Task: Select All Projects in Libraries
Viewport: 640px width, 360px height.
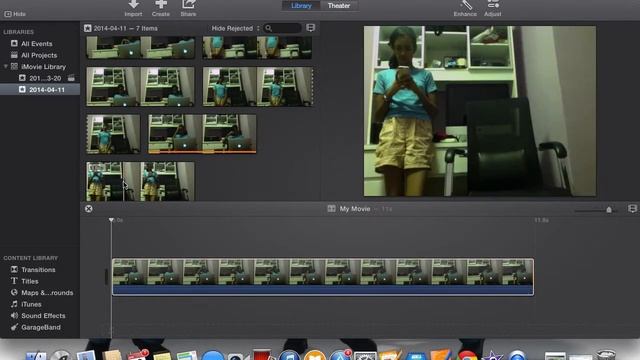Action: point(39,55)
